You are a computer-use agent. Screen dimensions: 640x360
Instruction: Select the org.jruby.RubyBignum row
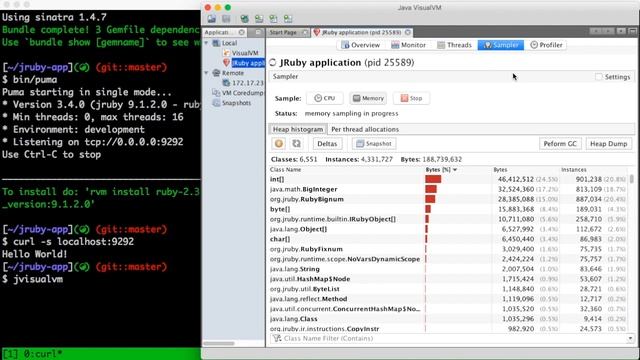pos(448,199)
